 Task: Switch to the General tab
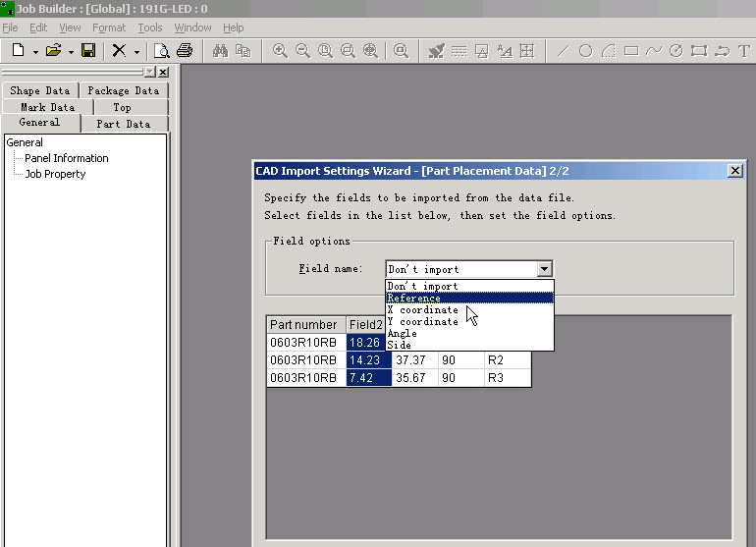[x=40, y=122]
